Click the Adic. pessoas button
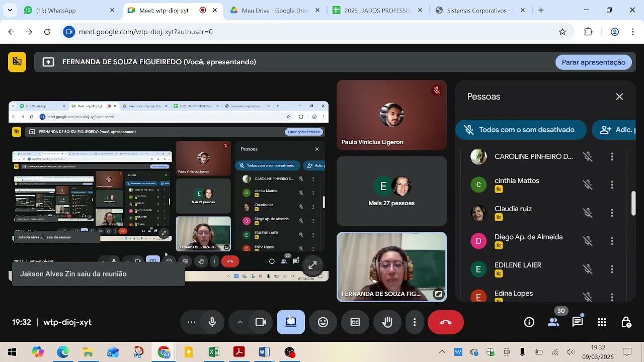This screenshot has width=644, height=362. click(x=614, y=130)
